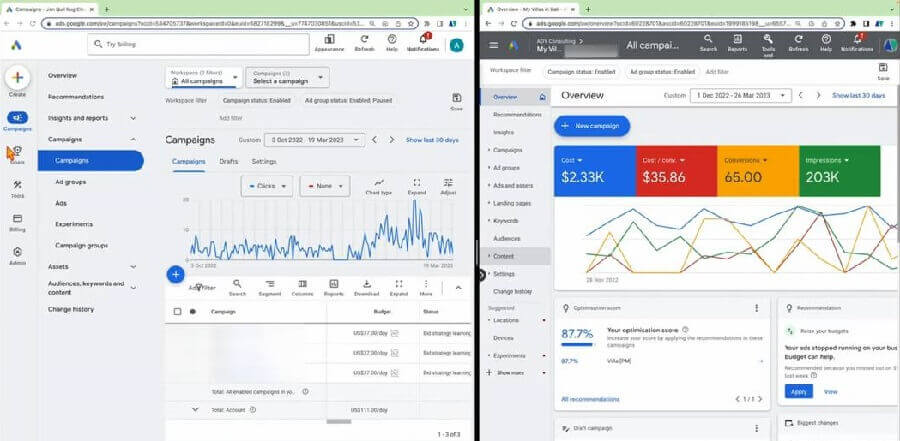Click More options in table toolbar

[426, 284]
